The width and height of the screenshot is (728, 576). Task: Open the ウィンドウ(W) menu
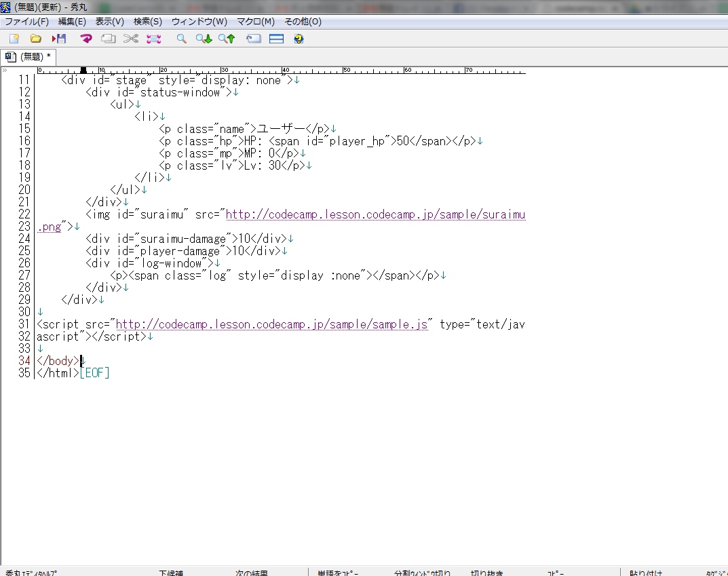pos(199,22)
